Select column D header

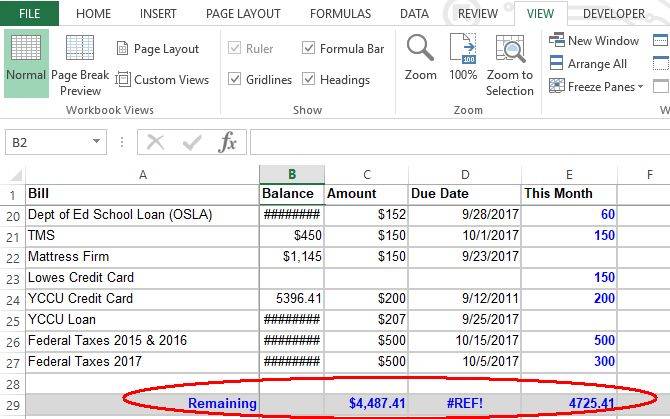pos(465,175)
